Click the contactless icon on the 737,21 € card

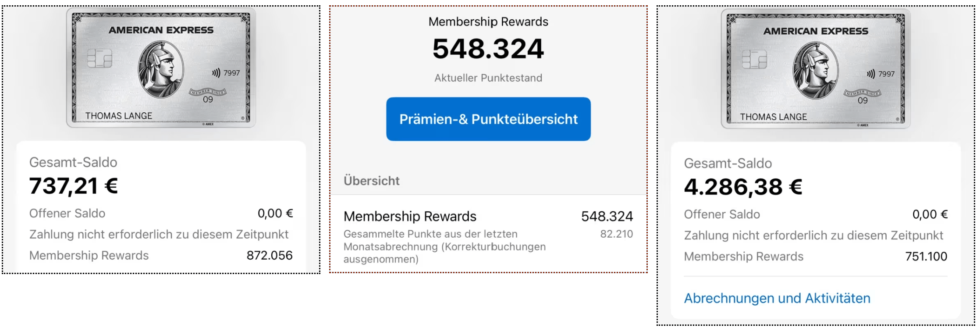(x=216, y=73)
